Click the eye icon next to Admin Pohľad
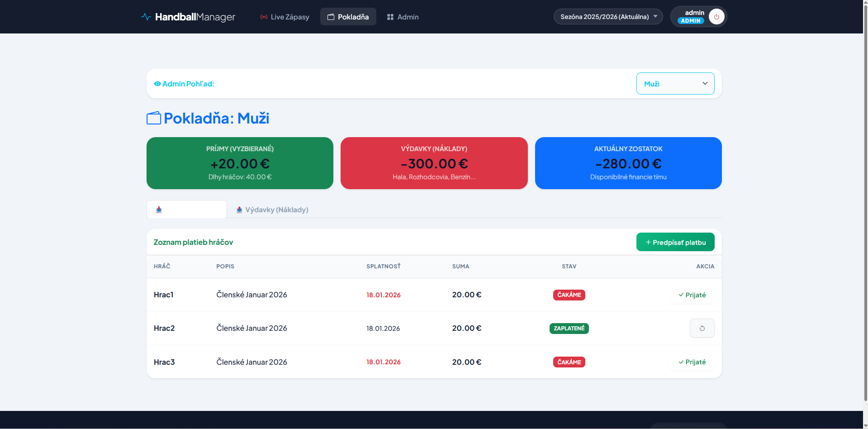868x429 pixels. tap(157, 84)
